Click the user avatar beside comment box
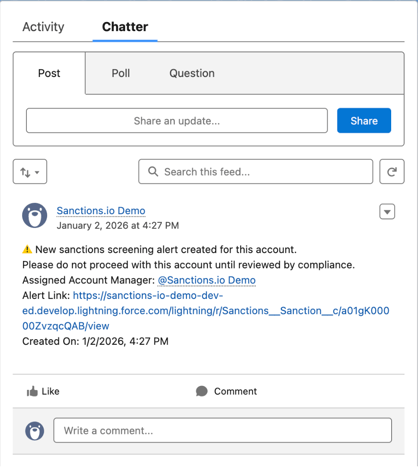Viewport: 418px width, 469px height. 35,431
